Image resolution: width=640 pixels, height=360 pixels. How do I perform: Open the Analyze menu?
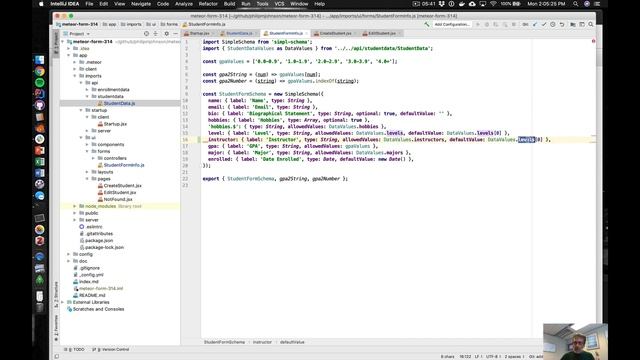[184, 4]
